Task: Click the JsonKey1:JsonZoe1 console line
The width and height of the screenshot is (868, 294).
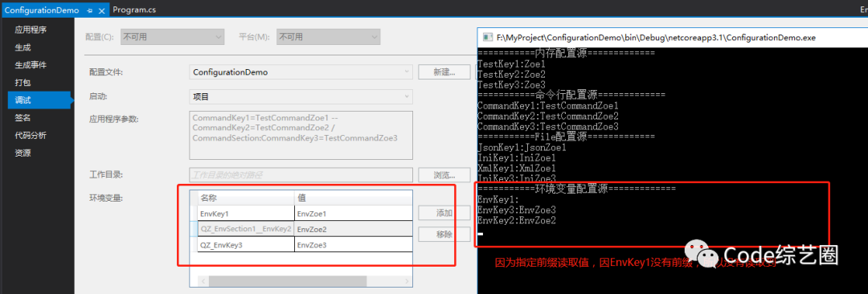Action: coord(522,148)
